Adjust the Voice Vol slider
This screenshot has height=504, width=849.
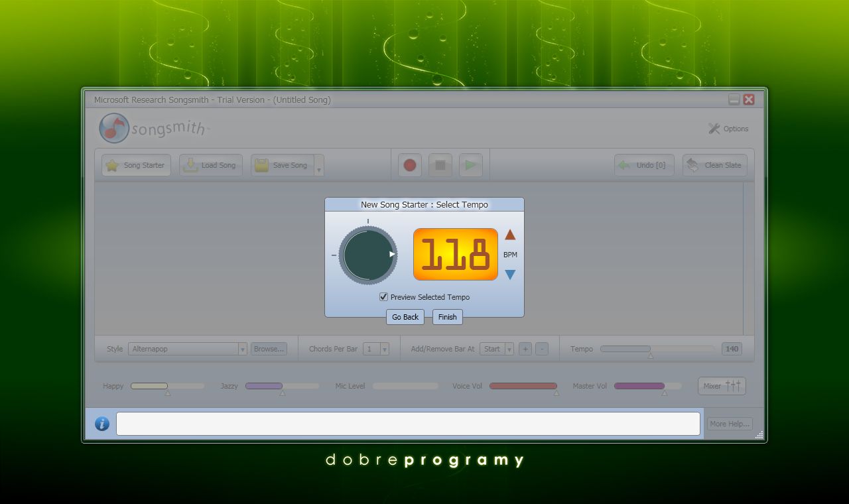tap(523, 386)
